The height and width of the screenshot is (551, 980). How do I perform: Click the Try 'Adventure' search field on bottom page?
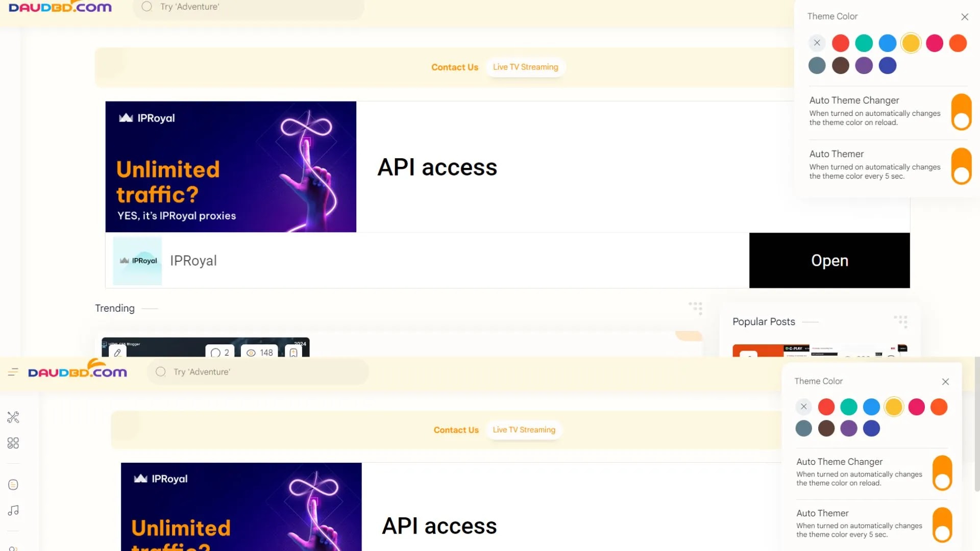[258, 372]
